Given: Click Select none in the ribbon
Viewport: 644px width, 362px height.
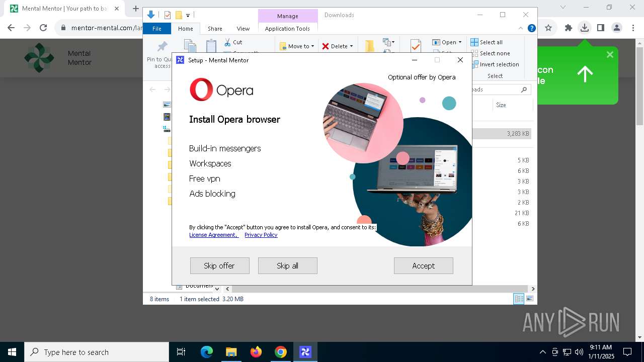Looking at the screenshot, I should (x=490, y=53).
